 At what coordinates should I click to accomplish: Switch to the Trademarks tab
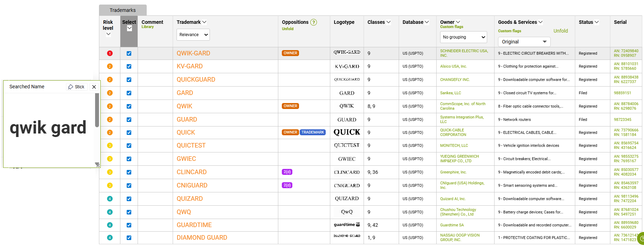[x=122, y=10]
